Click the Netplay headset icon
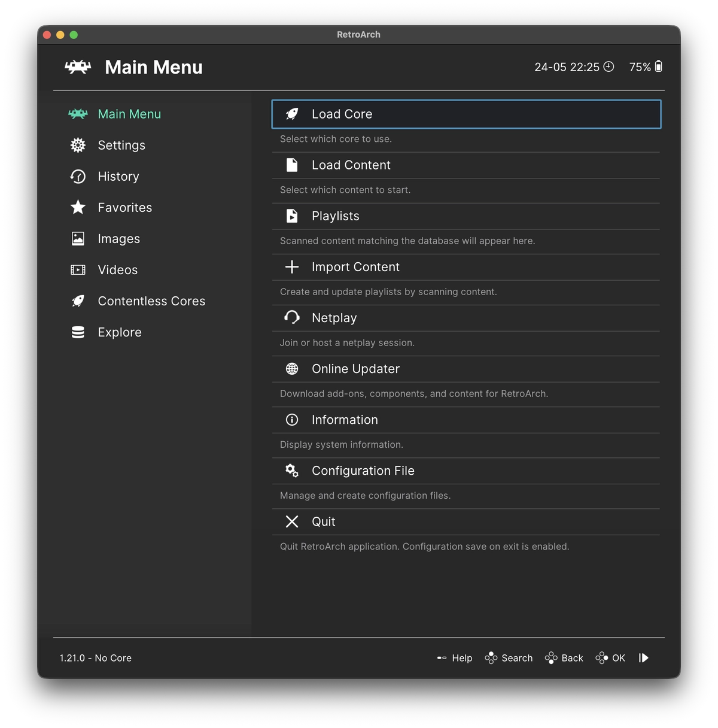The height and width of the screenshot is (728, 718). 292,317
